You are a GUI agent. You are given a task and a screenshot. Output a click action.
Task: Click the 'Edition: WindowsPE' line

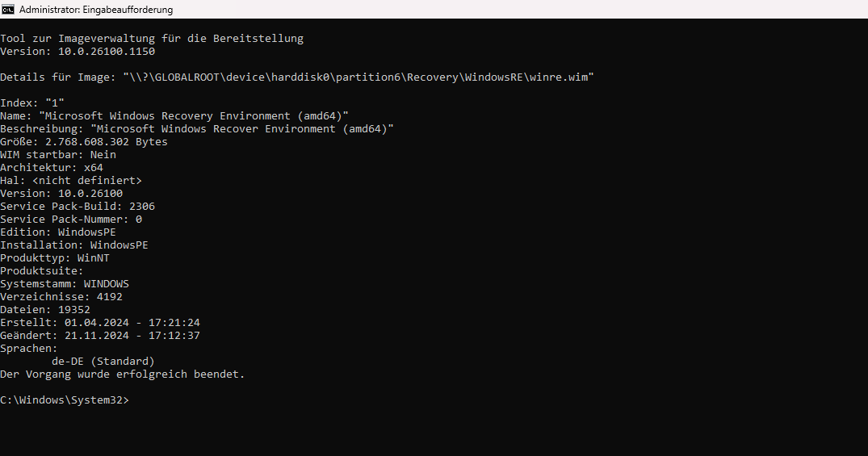coord(58,232)
